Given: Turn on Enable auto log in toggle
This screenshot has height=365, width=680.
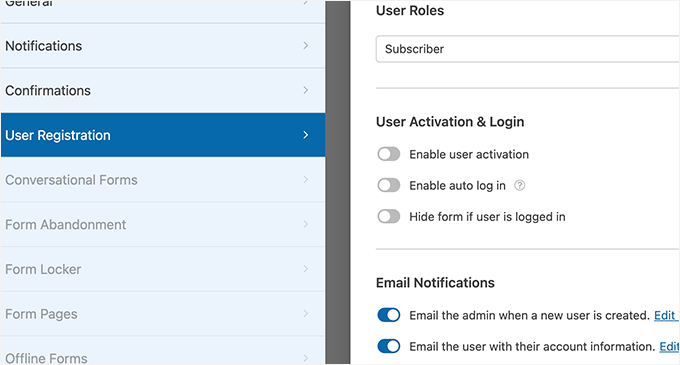Looking at the screenshot, I should coord(389,185).
